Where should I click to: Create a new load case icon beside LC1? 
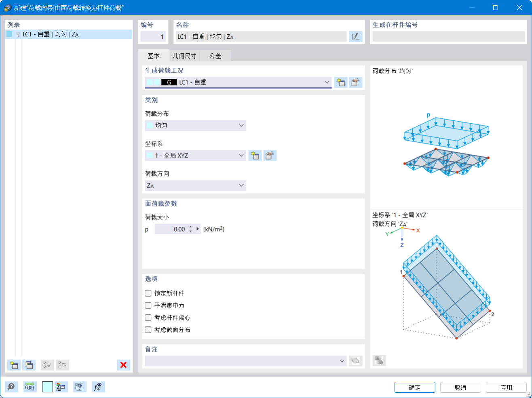[341, 82]
